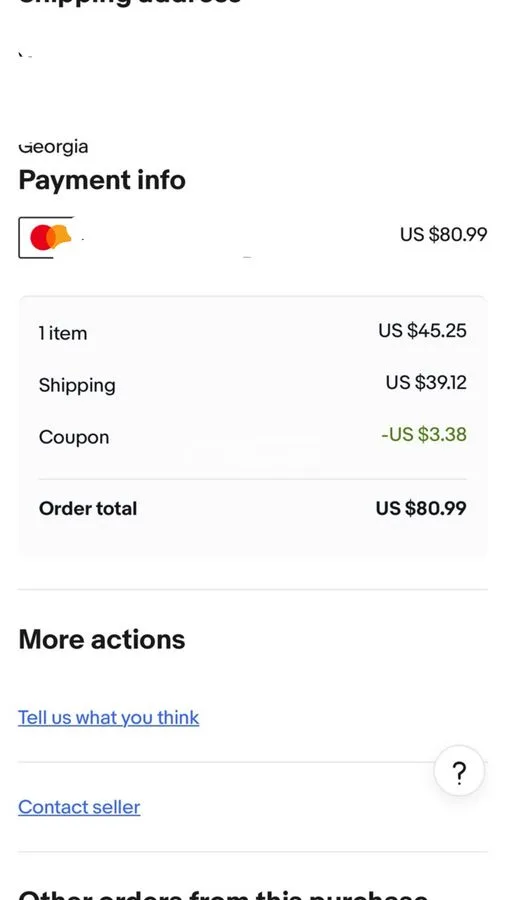Click the Coupon row label
The height and width of the screenshot is (900, 506).
tap(73, 437)
